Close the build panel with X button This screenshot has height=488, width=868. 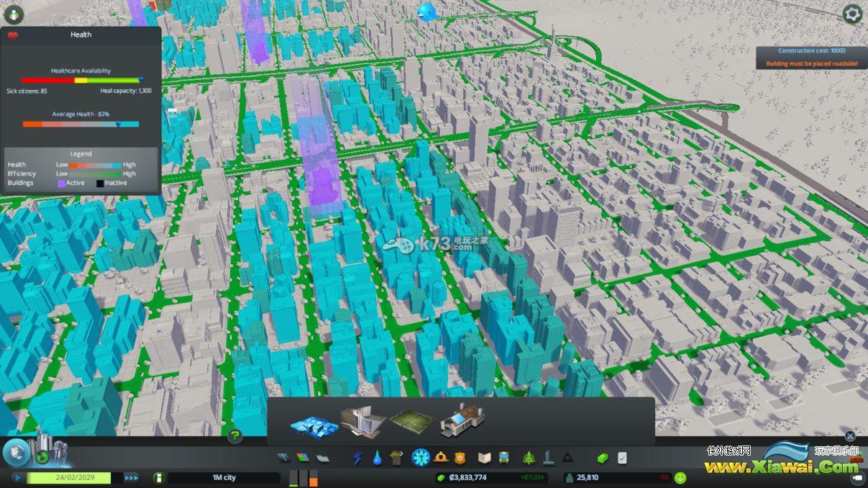tap(850, 436)
